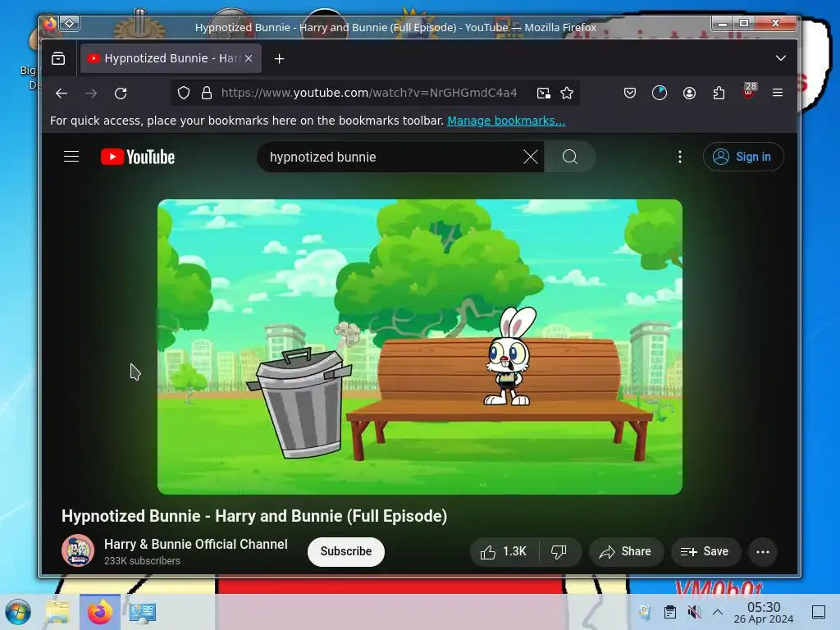840x630 pixels.
Task: Toggle picture-in-picture from the address bar
Action: [543, 94]
